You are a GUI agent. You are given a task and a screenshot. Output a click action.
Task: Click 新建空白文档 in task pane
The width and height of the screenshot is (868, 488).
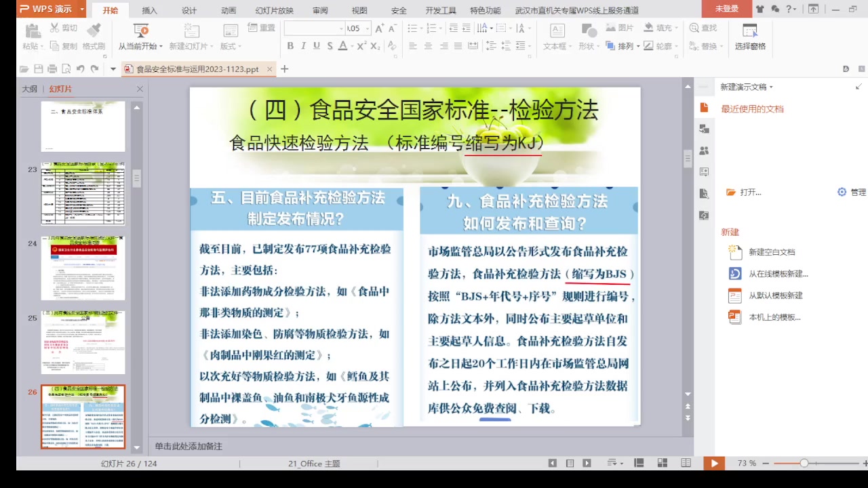[772, 252]
